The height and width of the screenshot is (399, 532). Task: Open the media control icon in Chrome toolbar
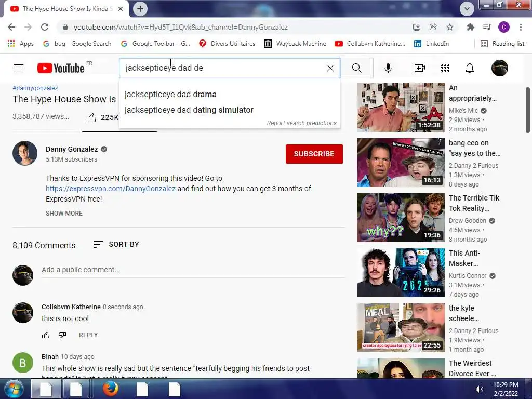(x=487, y=27)
